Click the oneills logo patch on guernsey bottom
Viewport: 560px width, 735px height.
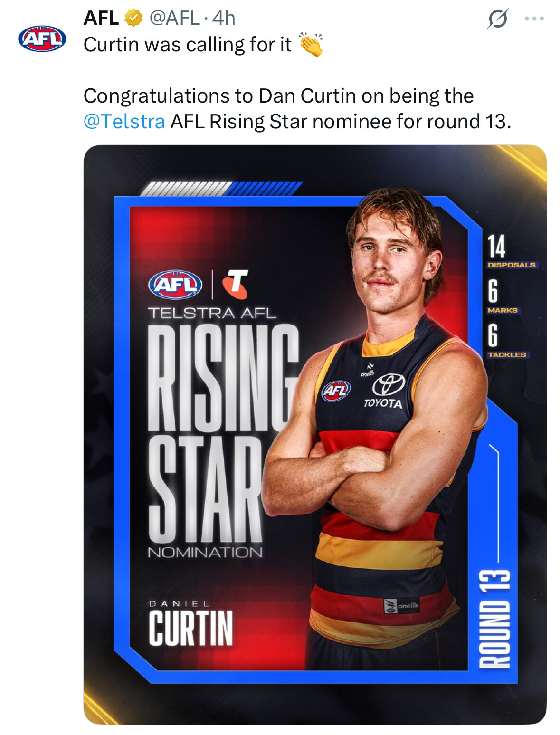(402, 605)
